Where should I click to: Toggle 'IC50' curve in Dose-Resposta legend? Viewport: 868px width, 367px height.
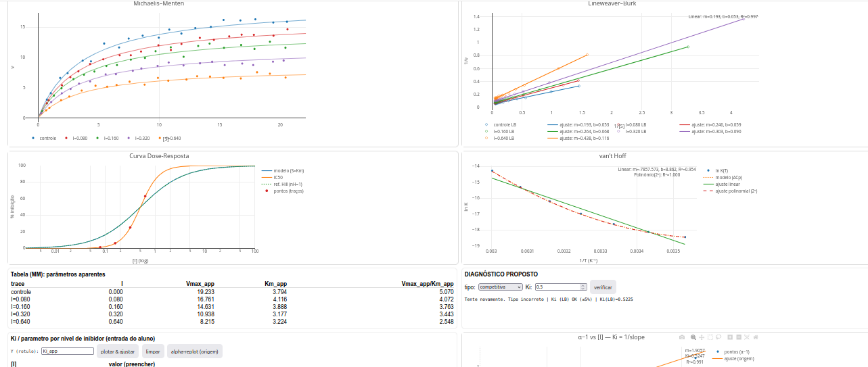pos(277,177)
